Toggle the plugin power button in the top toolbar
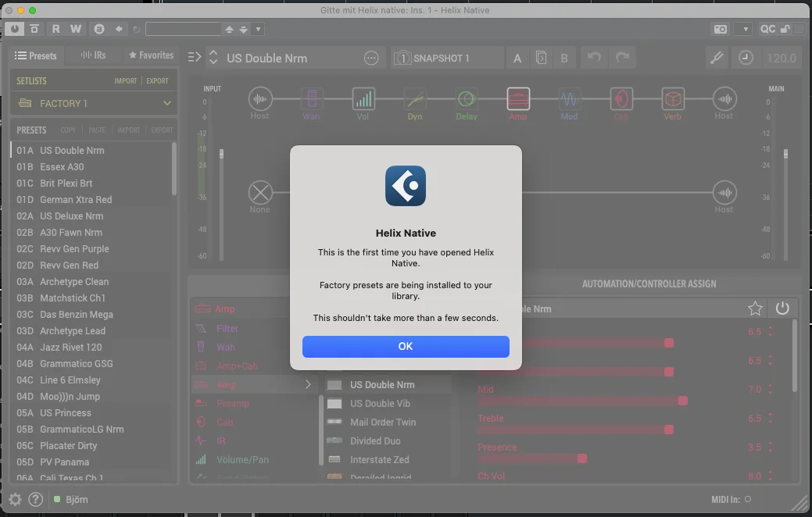The width and height of the screenshot is (812, 517). coord(15,29)
